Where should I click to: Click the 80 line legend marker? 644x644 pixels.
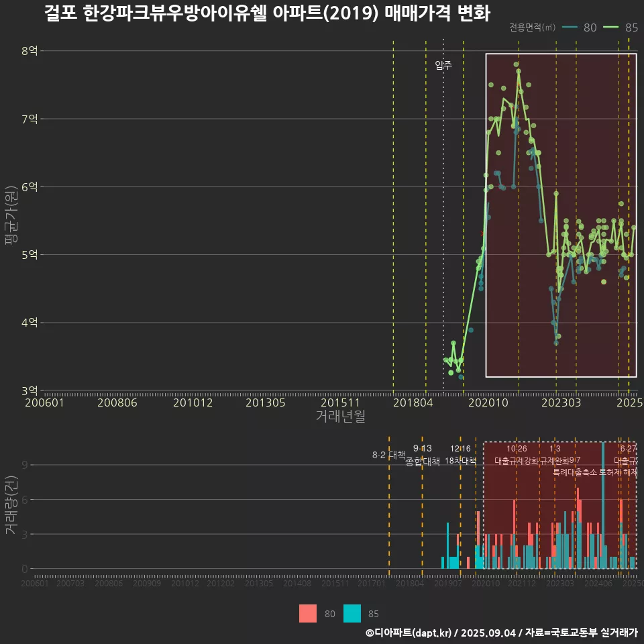point(570,28)
